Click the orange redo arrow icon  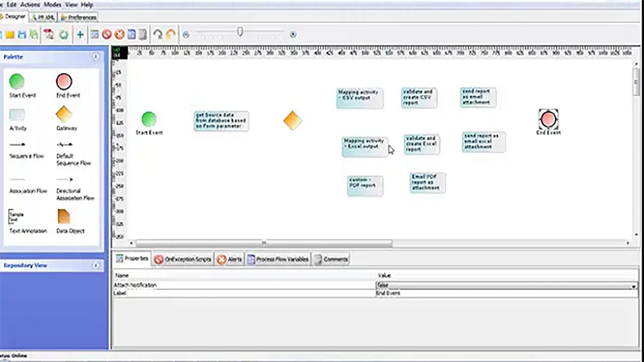(171, 34)
